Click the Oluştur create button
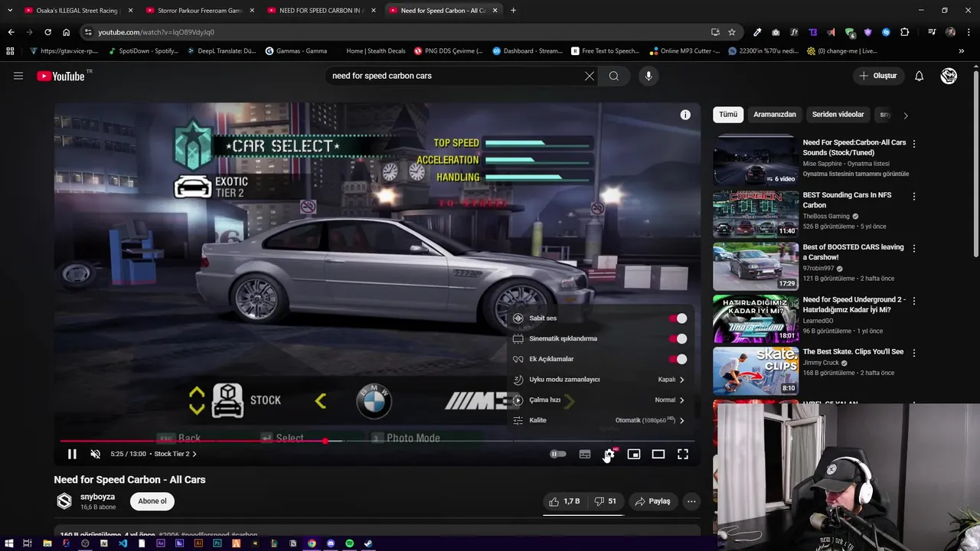The height and width of the screenshot is (551, 980). point(877,76)
